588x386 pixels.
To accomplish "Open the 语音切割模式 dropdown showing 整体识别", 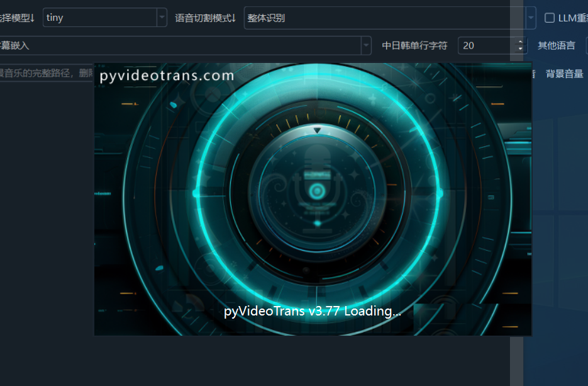I will click(x=390, y=18).
